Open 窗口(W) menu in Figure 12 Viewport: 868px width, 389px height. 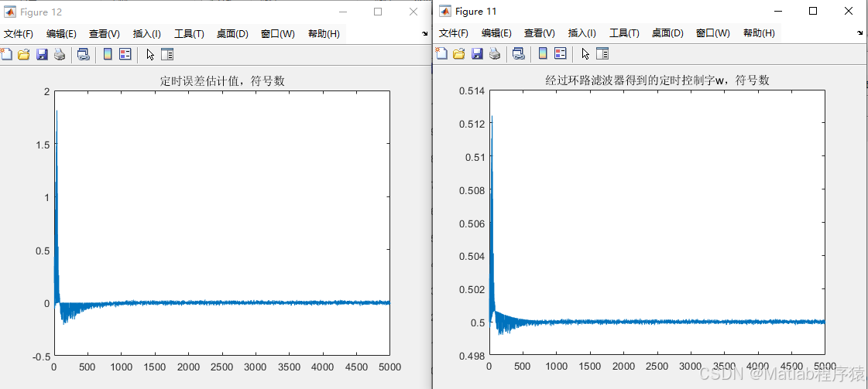[x=278, y=34]
